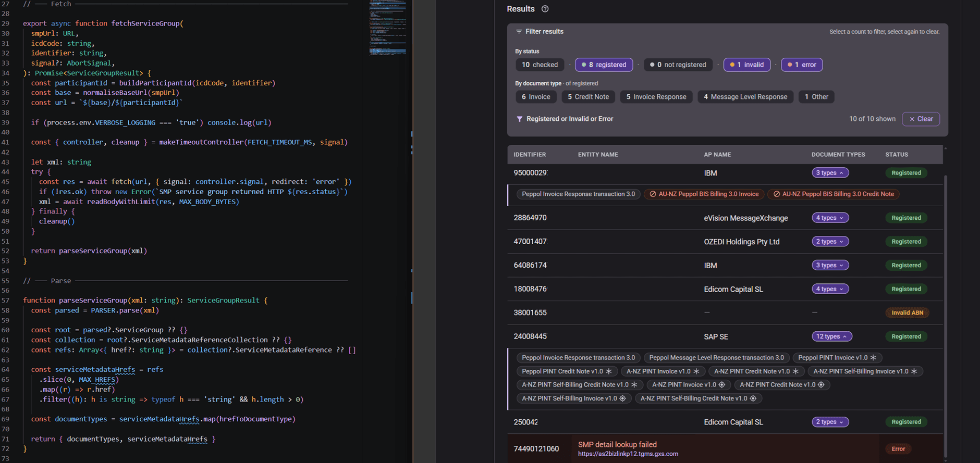
Task: Click A-NZ PINT Self-Billing Invoice v1.0 asterisk chip
Action: point(865,371)
